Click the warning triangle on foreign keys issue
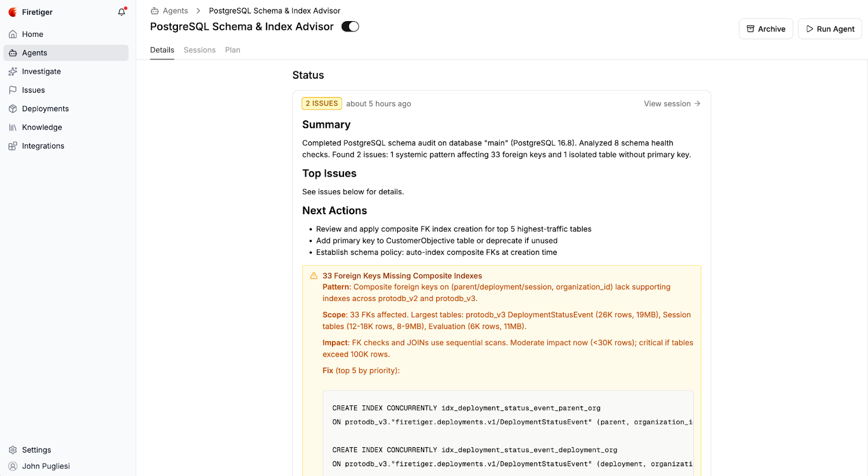The height and width of the screenshot is (476, 868). 314,276
